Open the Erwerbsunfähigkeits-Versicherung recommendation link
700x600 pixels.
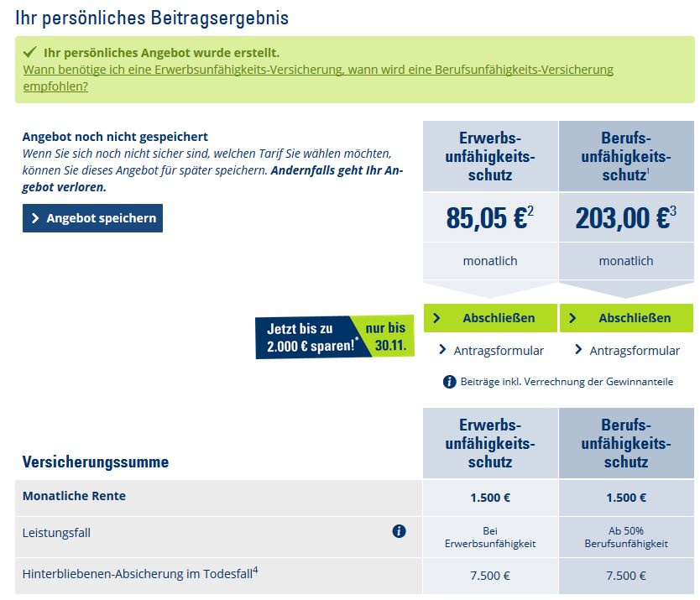coord(318,70)
